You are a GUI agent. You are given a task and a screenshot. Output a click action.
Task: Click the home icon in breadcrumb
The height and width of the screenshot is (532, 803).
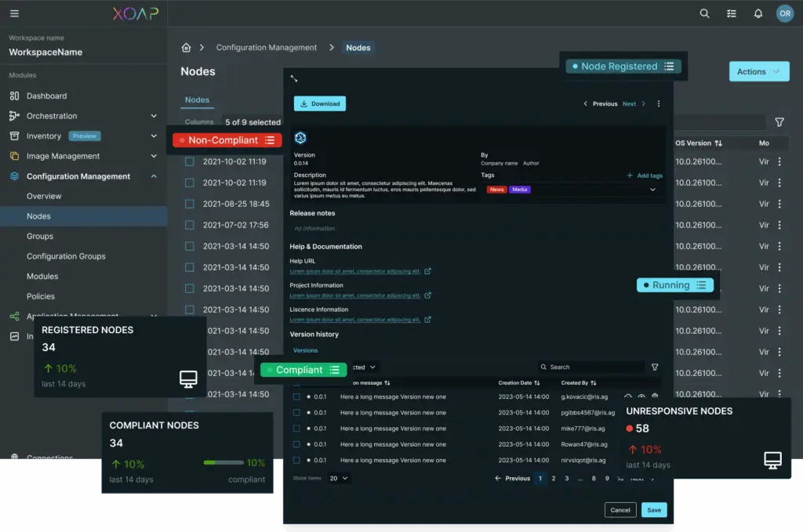pos(186,48)
